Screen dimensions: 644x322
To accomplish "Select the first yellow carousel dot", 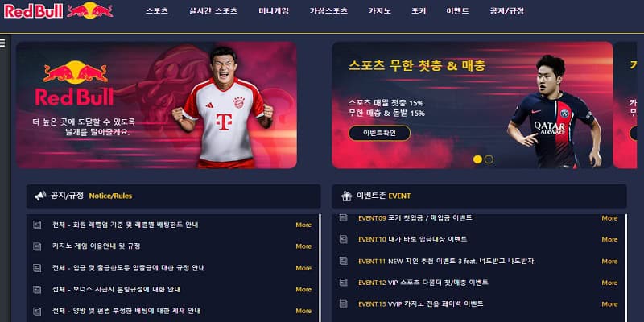I will point(477,159).
